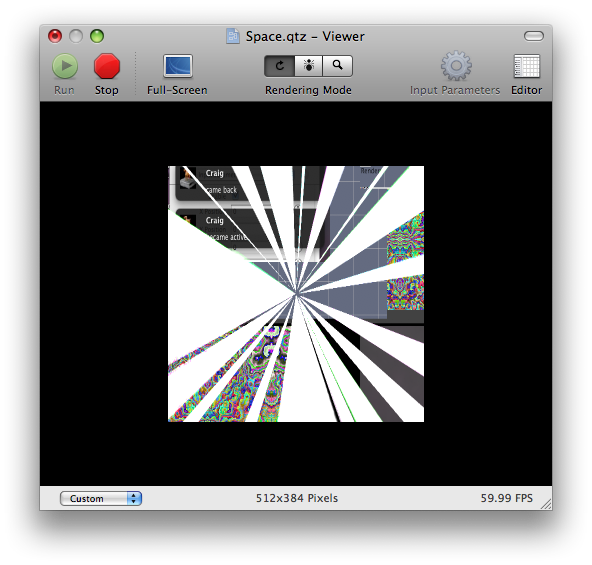This screenshot has width=592, height=565.
Task: Select the normal rendering mode arrow segment
Action: 279,66
